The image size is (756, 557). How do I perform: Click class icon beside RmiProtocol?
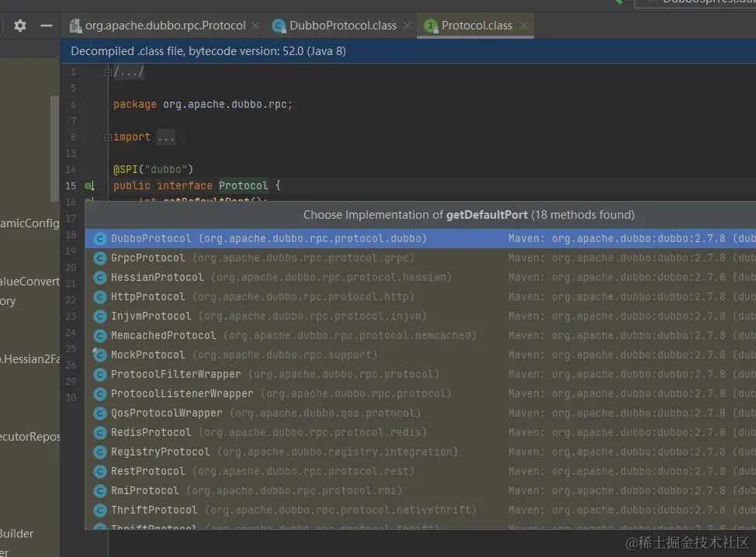(100, 491)
